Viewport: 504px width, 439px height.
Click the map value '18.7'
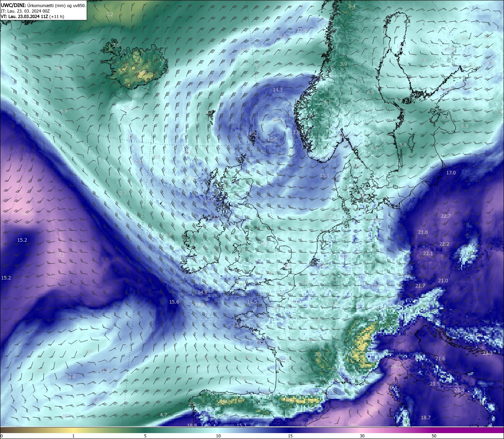(x=426, y=418)
